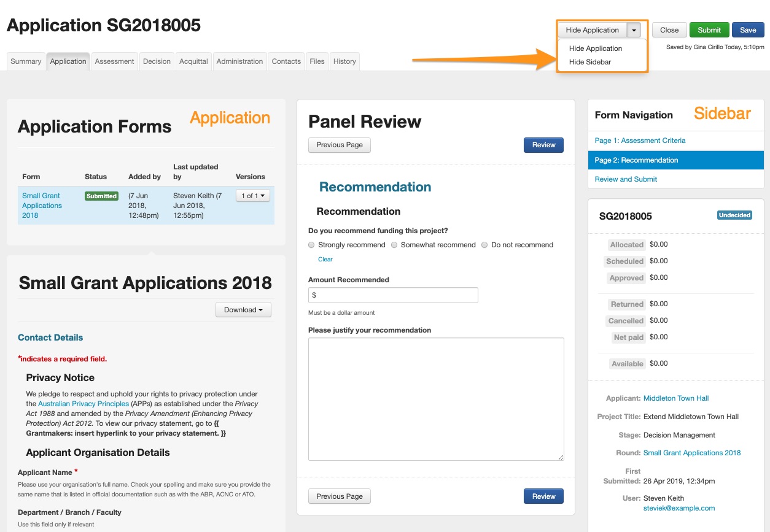The height and width of the screenshot is (532, 770).
Task: Open the Hide Application dropdown arrow
Action: pos(634,30)
